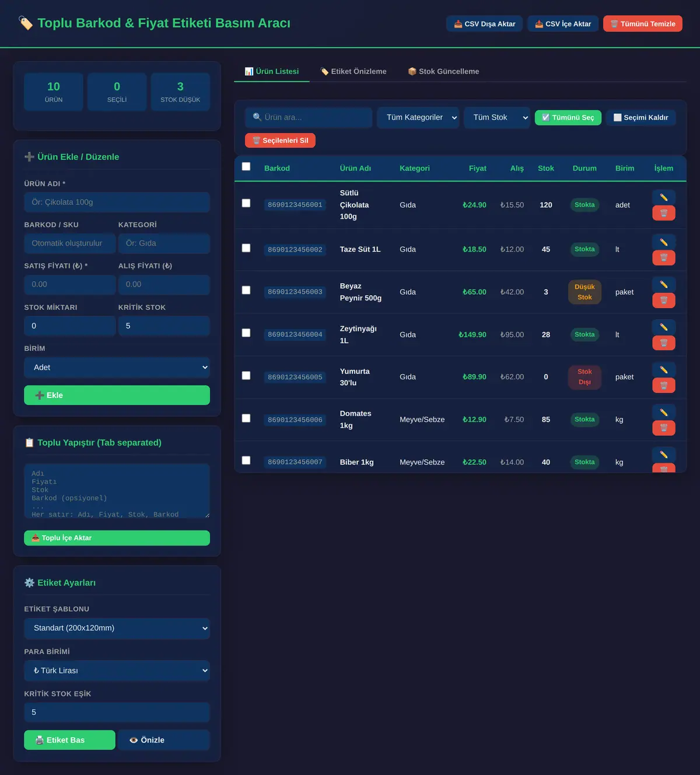The image size is (700, 775).
Task: Delete the Domates 1kg row
Action: tap(664, 428)
